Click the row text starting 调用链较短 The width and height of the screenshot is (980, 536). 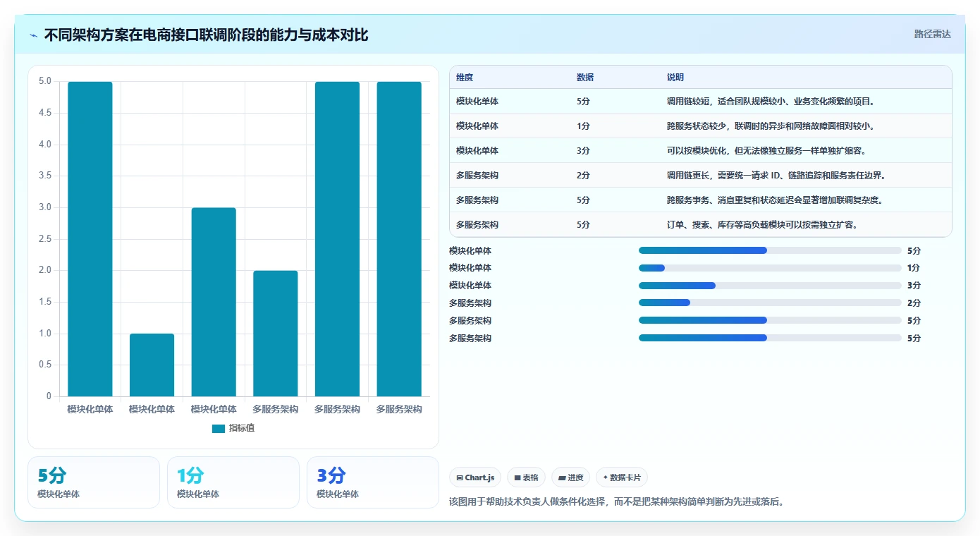pyautogui.click(x=771, y=102)
